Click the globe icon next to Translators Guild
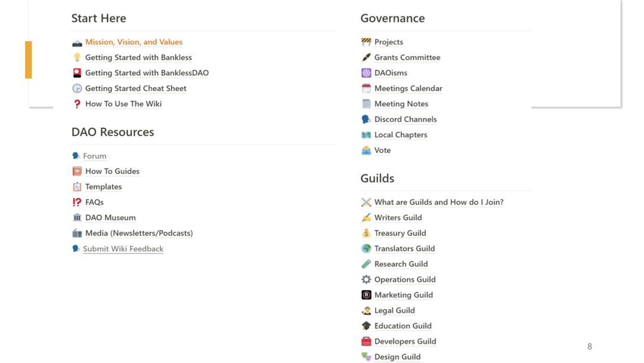The width and height of the screenshot is (644, 363). click(366, 249)
